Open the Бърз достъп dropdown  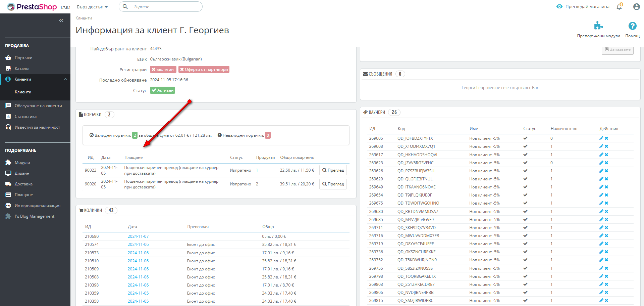(x=92, y=7)
